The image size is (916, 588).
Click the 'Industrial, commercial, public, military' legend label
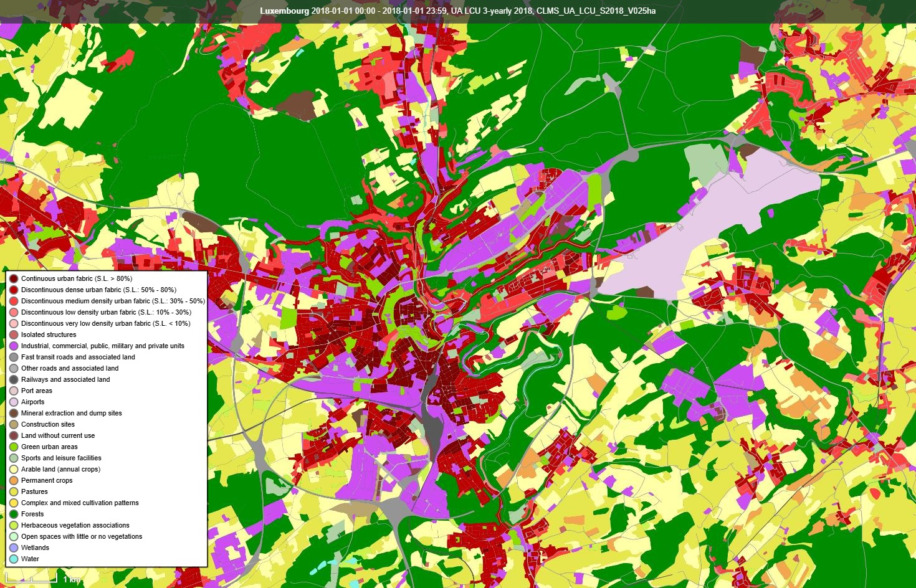coord(103,346)
